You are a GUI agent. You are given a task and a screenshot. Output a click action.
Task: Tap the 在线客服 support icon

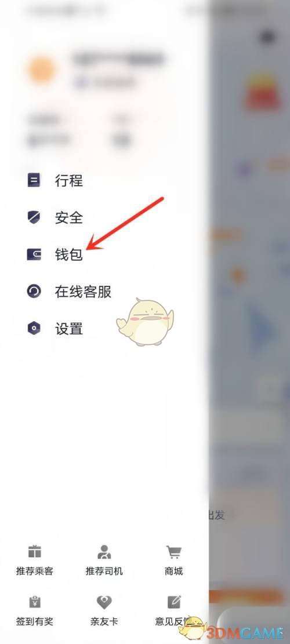(34, 291)
